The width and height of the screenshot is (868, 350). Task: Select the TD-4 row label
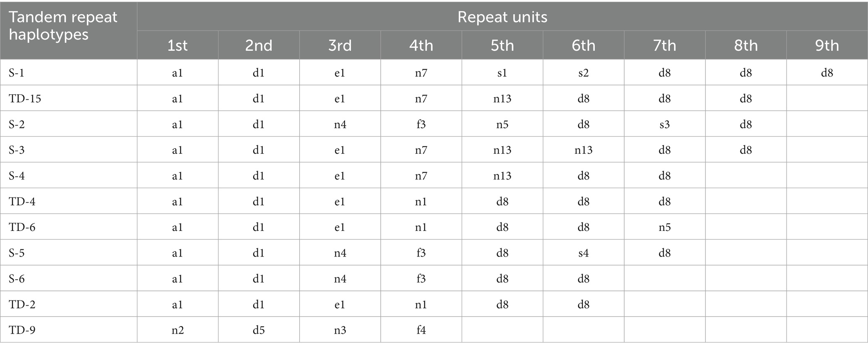pos(22,202)
